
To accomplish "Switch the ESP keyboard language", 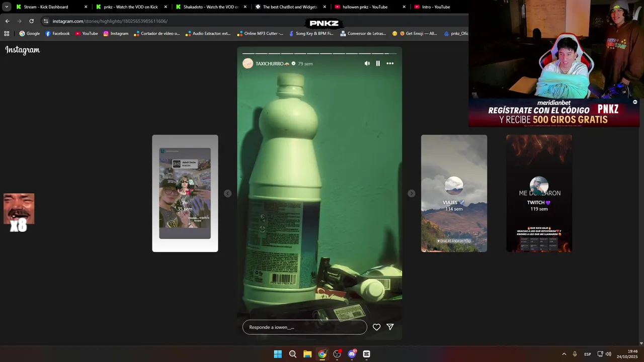I will click(587, 354).
